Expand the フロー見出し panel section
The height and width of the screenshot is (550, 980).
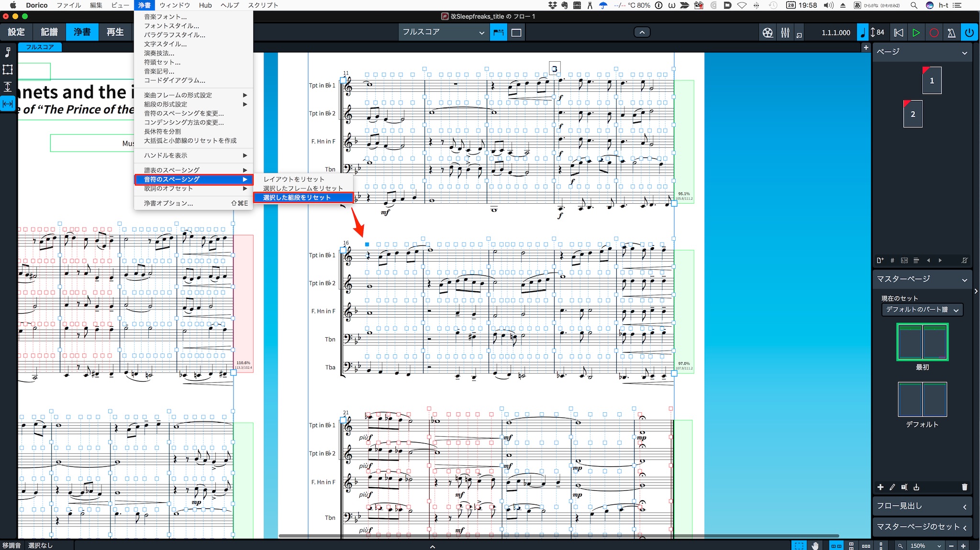click(x=965, y=507)
